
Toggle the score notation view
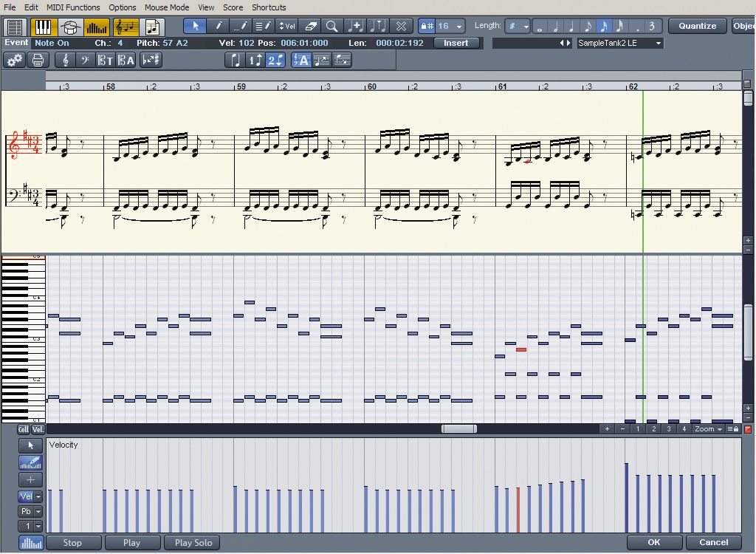tap(126, 27)
